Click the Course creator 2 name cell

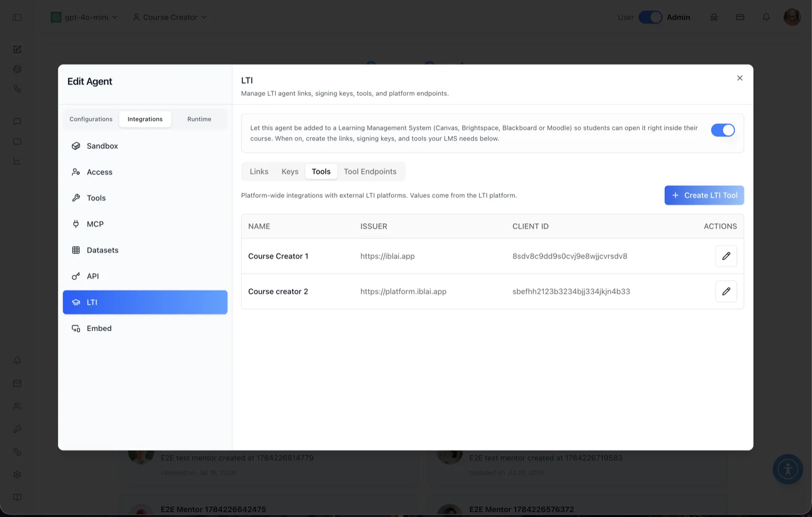(x=278, y=292)
